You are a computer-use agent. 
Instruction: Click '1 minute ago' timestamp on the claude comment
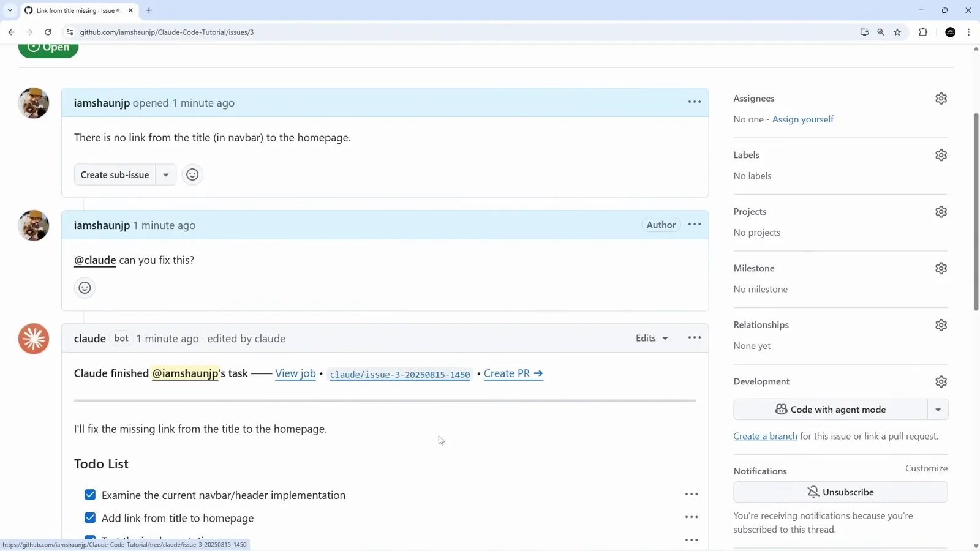tap(167, 339)
